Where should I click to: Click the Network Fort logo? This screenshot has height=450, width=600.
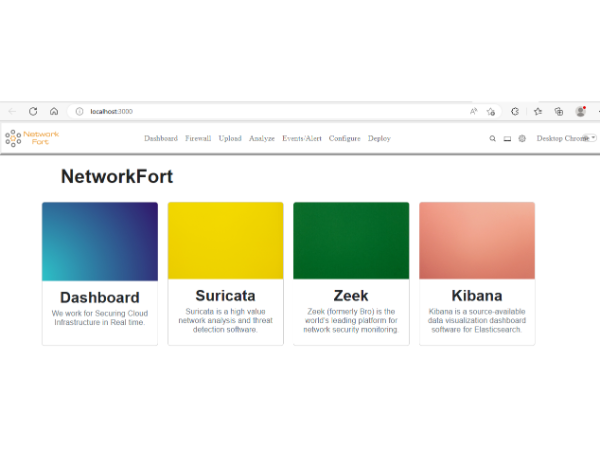click(x=32, y=138)
